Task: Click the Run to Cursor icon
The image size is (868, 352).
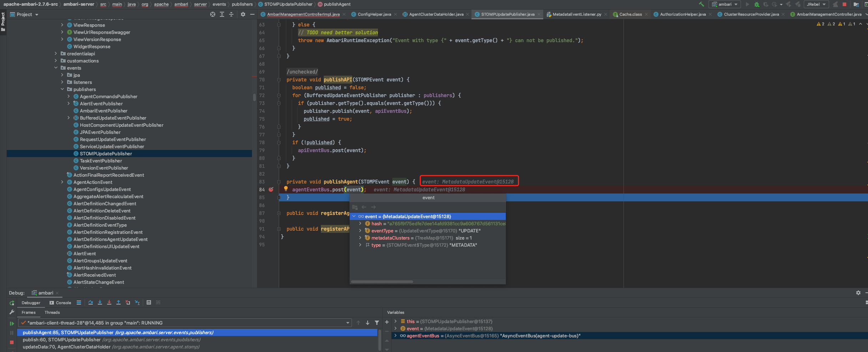Action: pos(137,302)
